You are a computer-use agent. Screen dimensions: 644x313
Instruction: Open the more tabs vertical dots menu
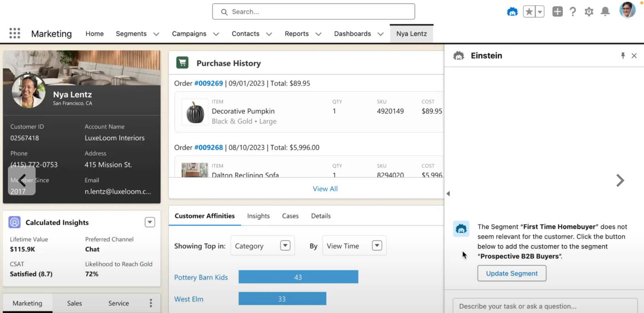[151, 303]
